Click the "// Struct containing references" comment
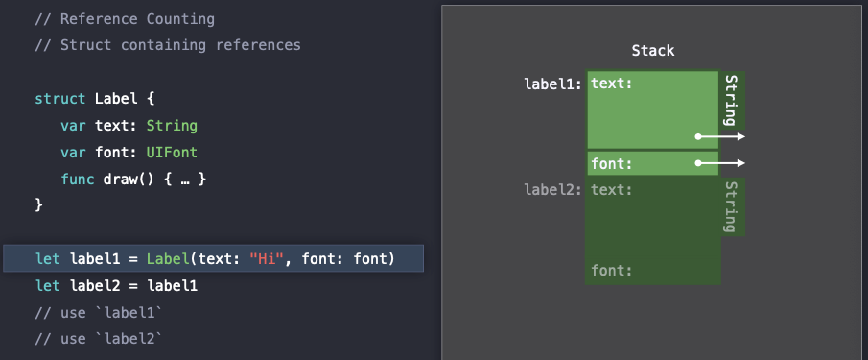This screenshot has width=868, height=360. 168,45
